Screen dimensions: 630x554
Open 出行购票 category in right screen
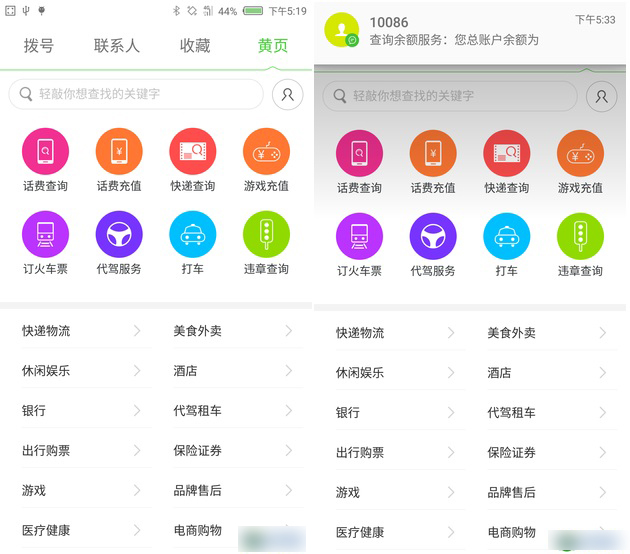(x=400, y=452)
